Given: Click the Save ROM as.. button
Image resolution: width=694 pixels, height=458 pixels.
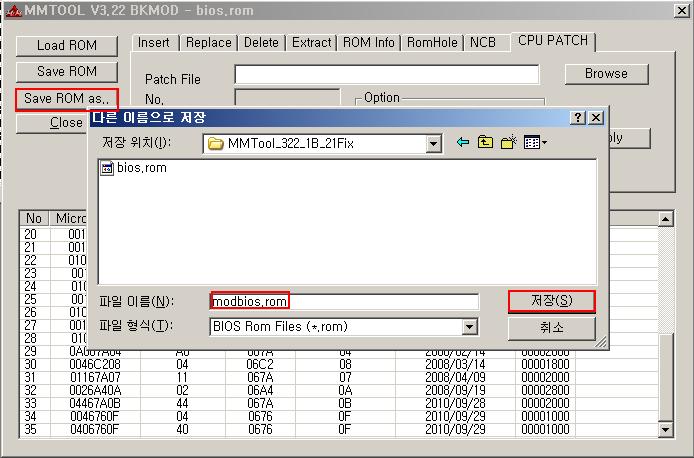Looking at the screenshot, I should coord(67,99).
